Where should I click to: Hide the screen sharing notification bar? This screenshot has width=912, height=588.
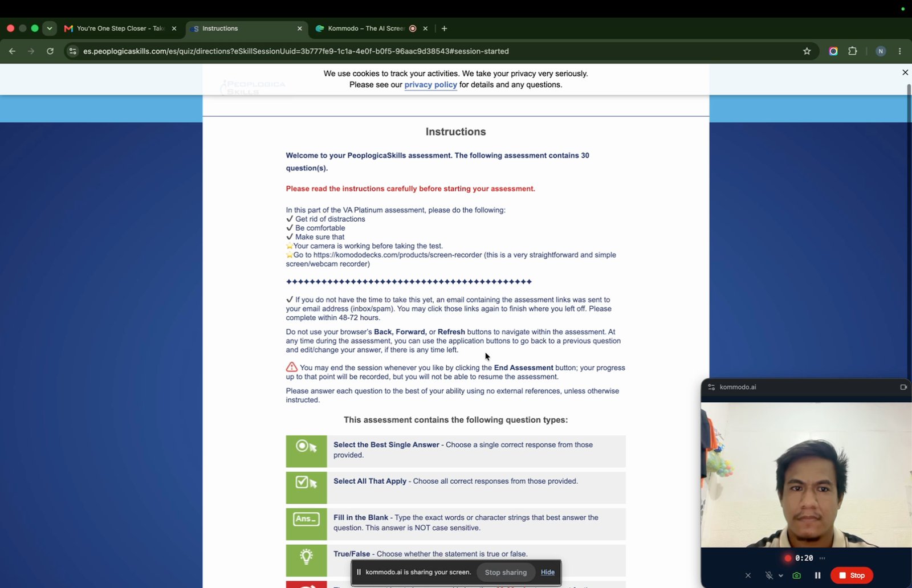point(547,572)
